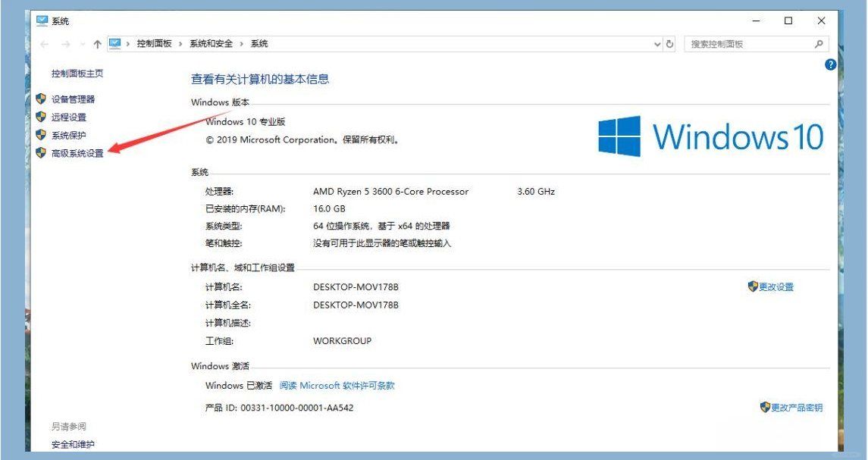This screenshot has width=868, height=460.
Task: Click shield icon beside 系统保护
Action: [x=40, y=134]
